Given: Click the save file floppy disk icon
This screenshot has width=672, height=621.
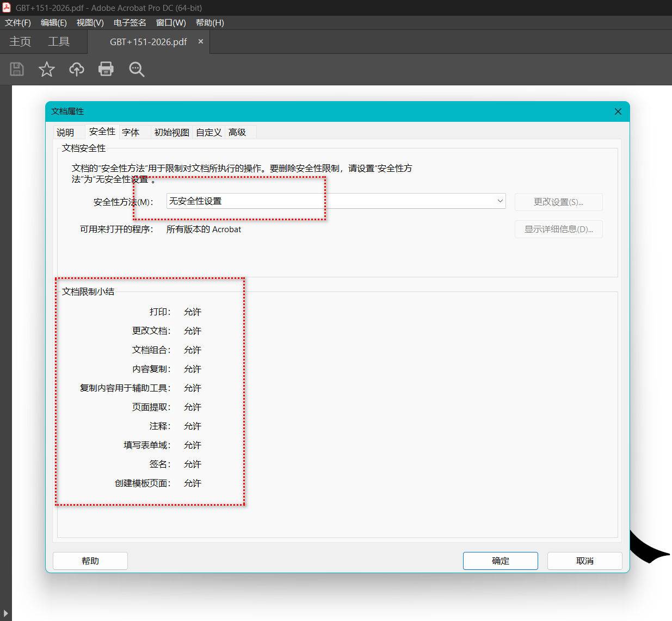Looking at the screenshot, I should (x=17, y=69).
